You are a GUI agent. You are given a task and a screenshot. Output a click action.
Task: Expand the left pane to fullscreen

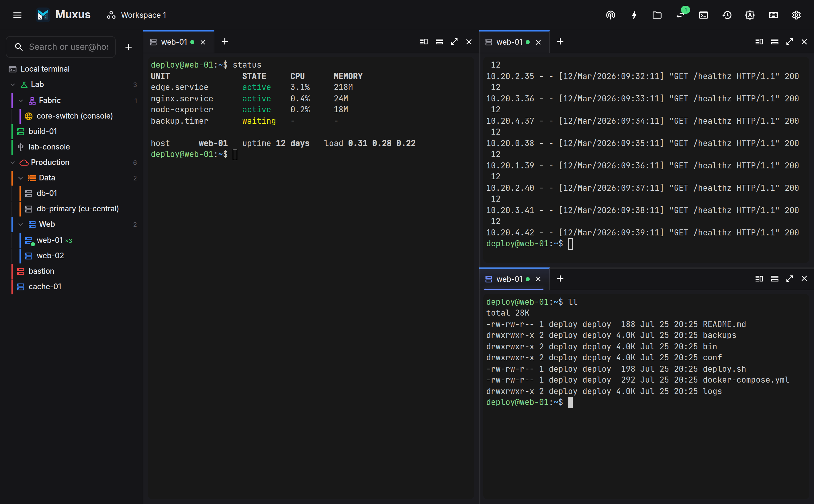pos(454,42)
